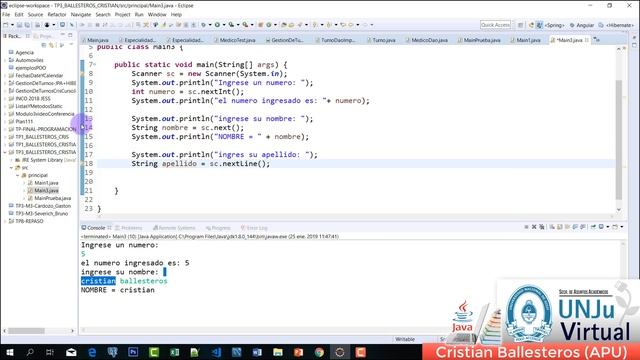Screen dimensions: 640x360
Task: Open Word from taskbar
Action: [x=257, y=352]
